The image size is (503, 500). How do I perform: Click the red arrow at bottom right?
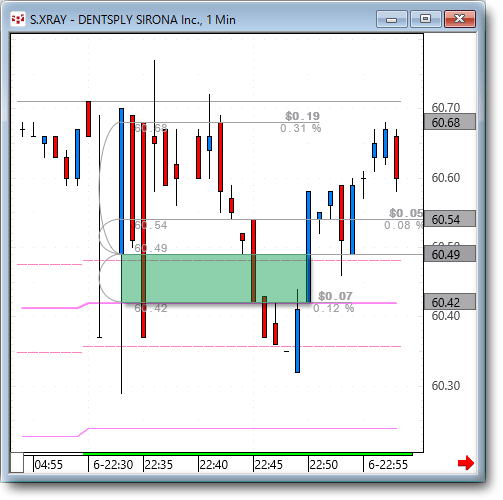466,463
